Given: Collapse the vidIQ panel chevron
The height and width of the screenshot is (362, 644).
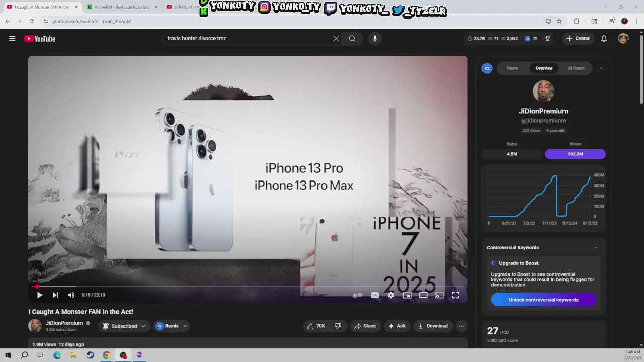Looking at the screenshot, I should 601,68.
